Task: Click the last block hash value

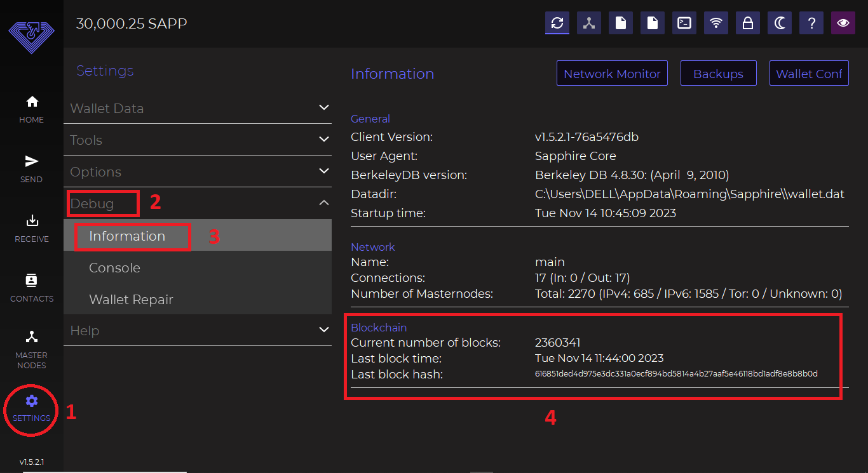Action: 676,374
